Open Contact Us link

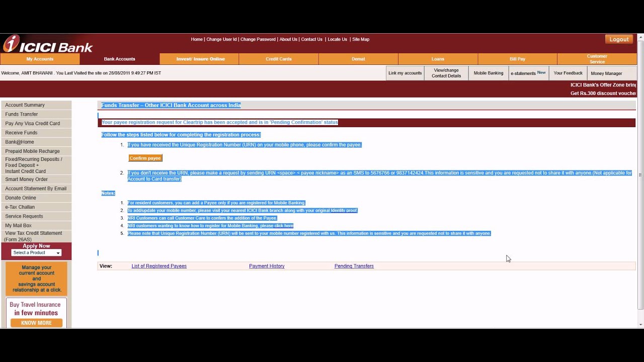click(x=312, y=39)
